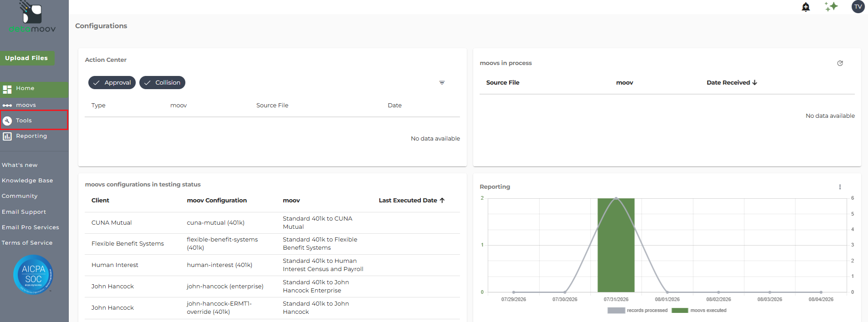The height and width of the screenshot is (322, 868).
Task: Sort by Last Executed Date column
Action: click(x=412, y=201)
